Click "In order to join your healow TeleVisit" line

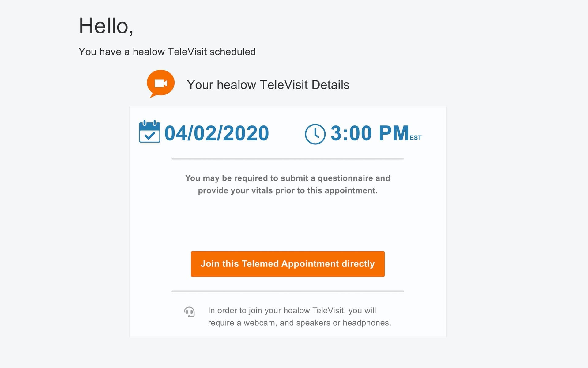pos(292,310)
